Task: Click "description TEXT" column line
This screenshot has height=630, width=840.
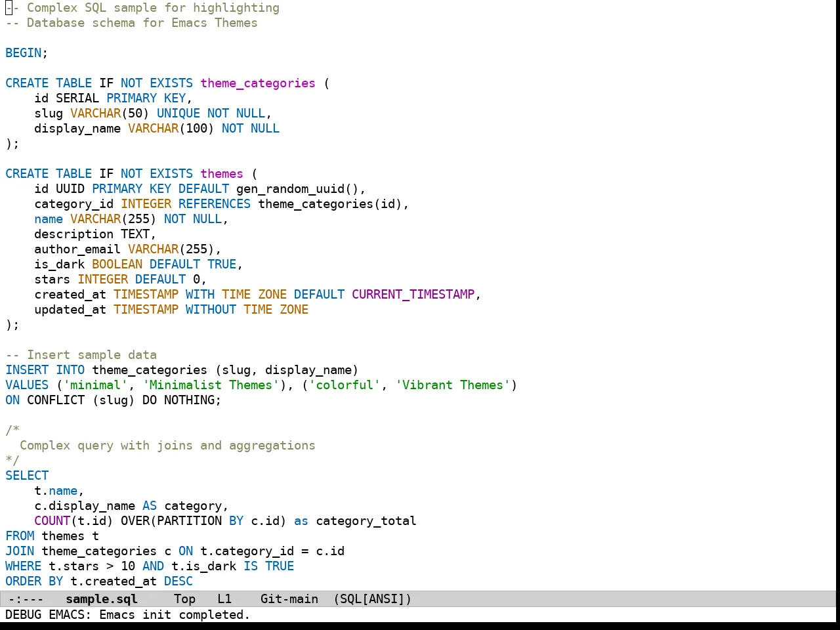Action: coord(95,234)
